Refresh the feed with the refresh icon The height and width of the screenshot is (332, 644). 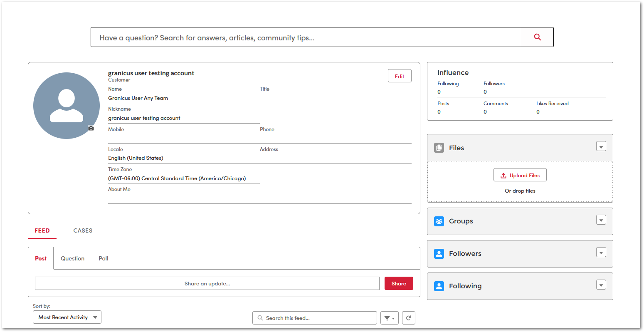tap(408, 317)
